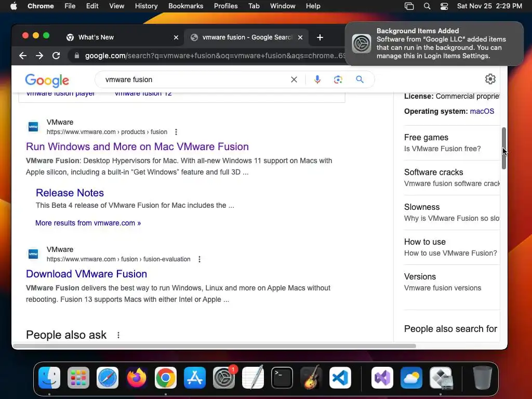Open Visual Studio from the Dock
The width and height of the screenshot is (532, 399).
[x=382, y=378]
